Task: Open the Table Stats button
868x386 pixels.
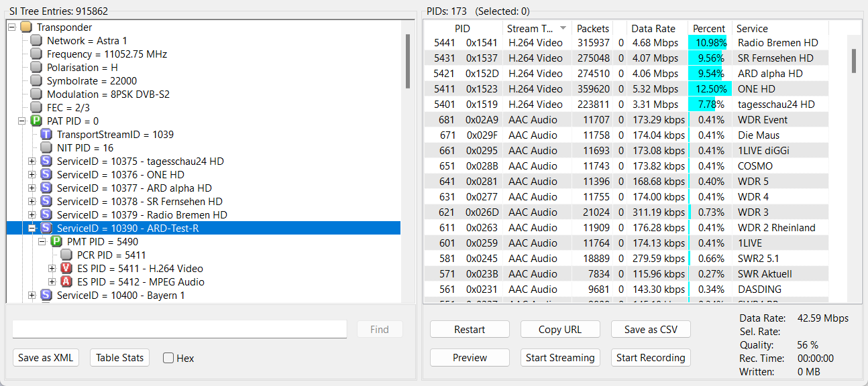Action: [x=120, y=358]
